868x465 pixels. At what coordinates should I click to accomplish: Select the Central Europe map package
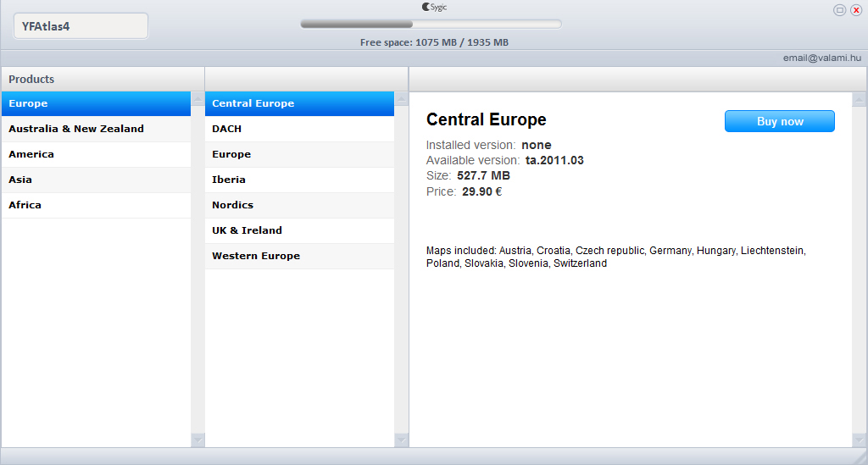click(299, 103)
